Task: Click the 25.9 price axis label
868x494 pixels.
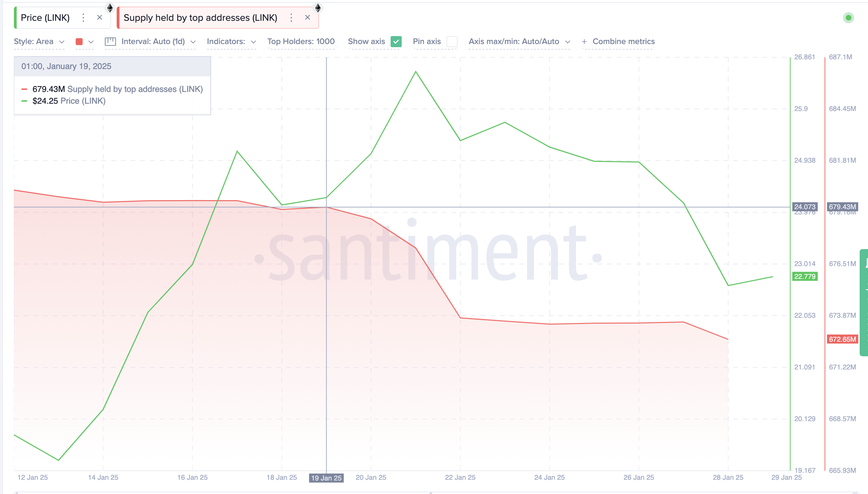Action: pos(801,109)
